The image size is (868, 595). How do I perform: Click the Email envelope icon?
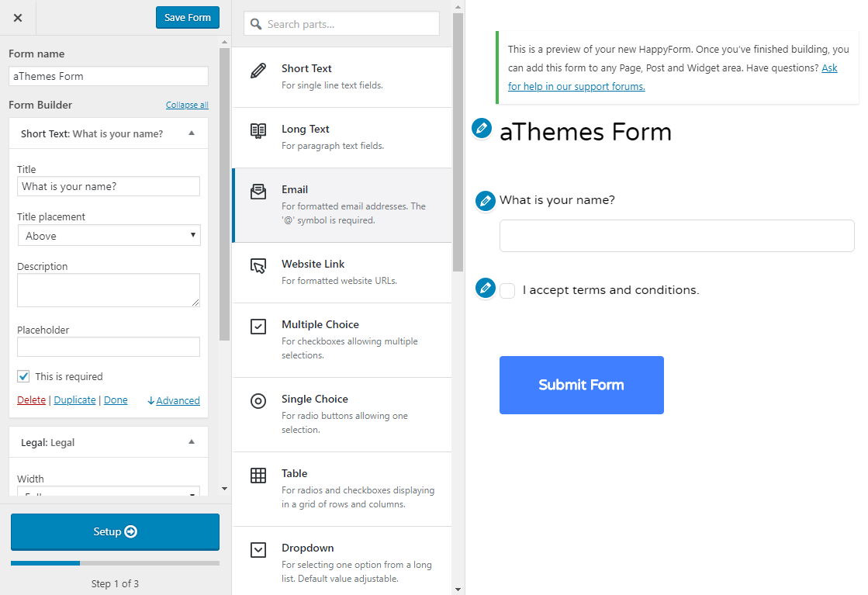pyautogui.click(x=258, y=192)
